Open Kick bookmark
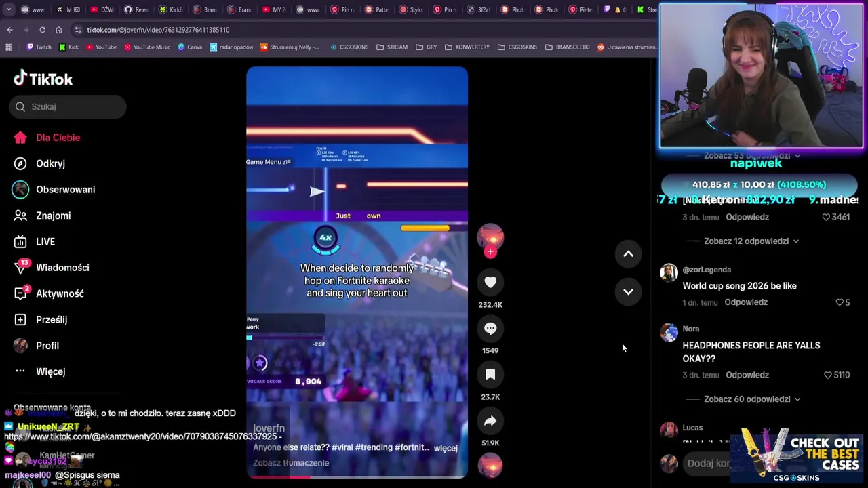868x488 pixels. (x=68, y=47)
